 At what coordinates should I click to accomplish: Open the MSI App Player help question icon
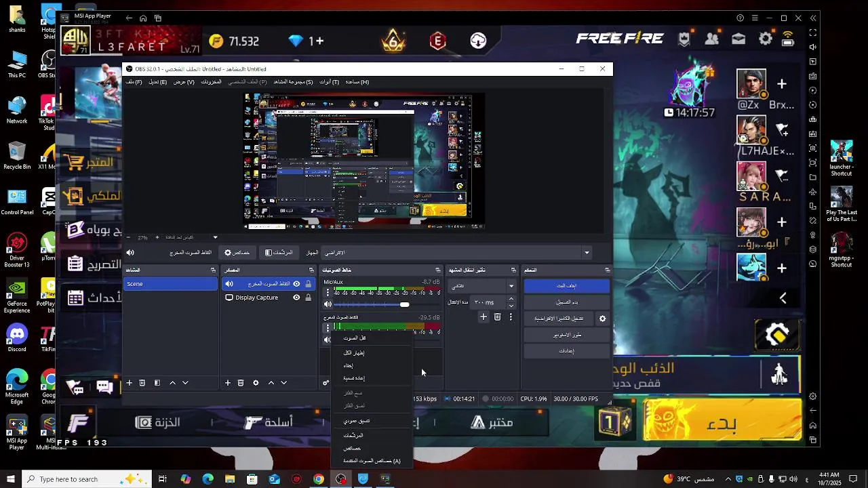(741, 18)
